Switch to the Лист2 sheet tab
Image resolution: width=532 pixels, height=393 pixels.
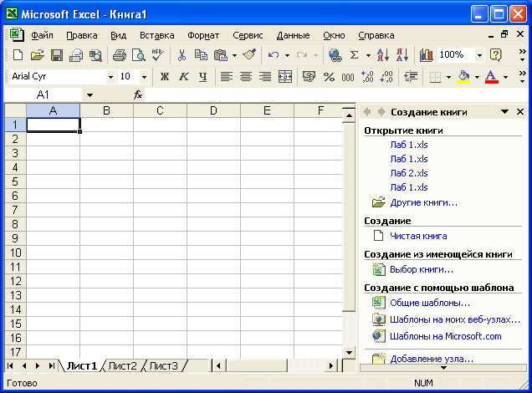(122, 366)
